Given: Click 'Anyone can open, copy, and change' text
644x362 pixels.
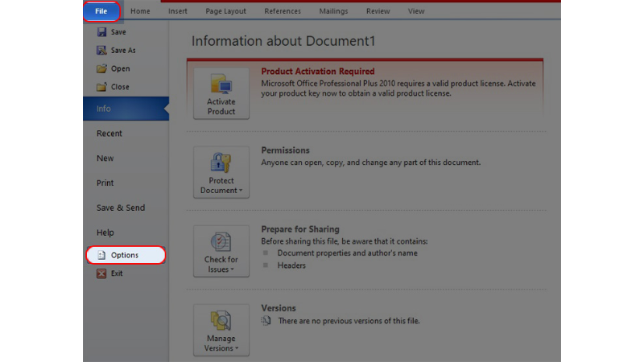Looking at the screenshot, I should pyautogui.click(x=371, y=162).
